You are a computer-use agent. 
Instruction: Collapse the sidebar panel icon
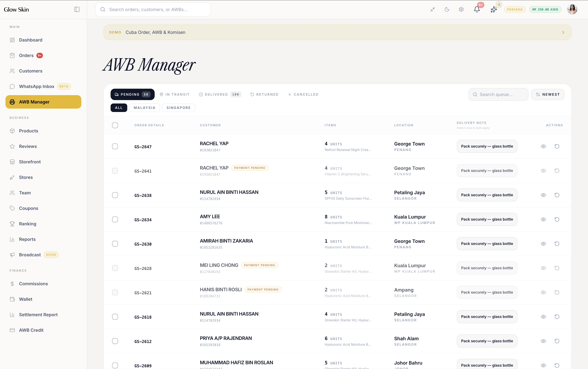77,10
